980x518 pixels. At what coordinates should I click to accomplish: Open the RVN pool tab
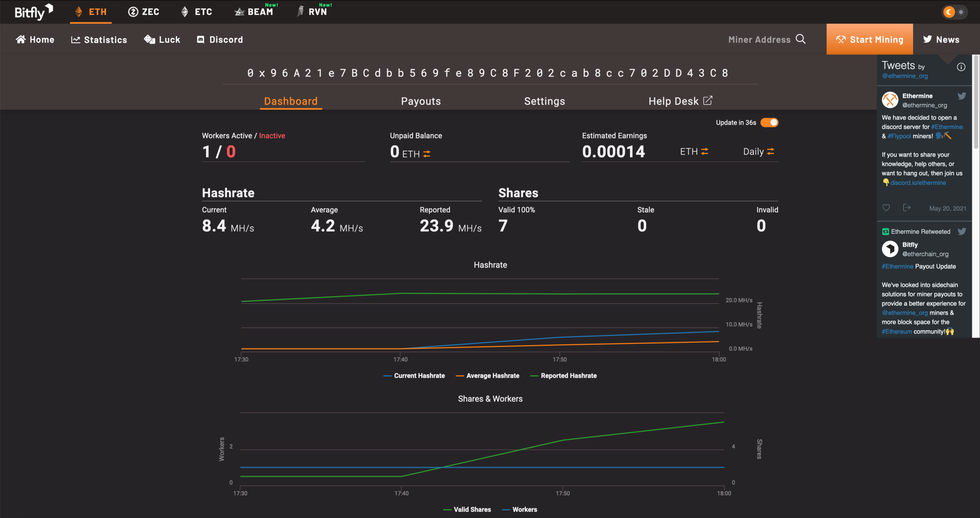click(x=314, y=11)
